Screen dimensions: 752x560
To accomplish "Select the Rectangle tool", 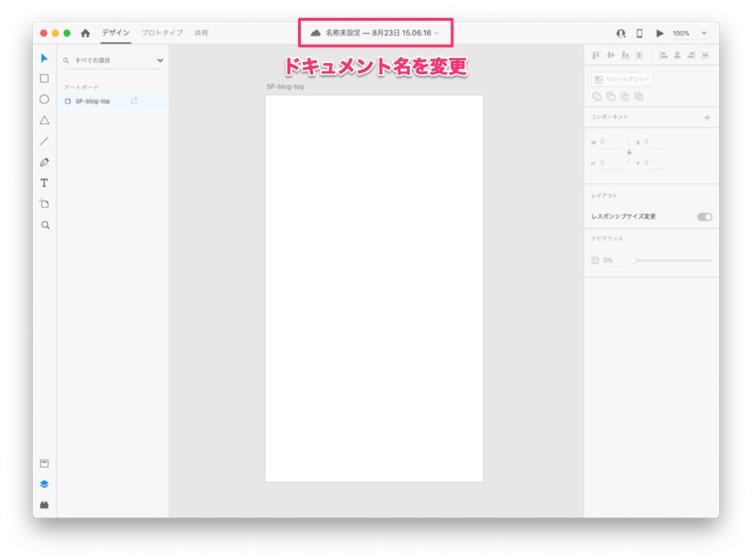I will click(44, 79).
